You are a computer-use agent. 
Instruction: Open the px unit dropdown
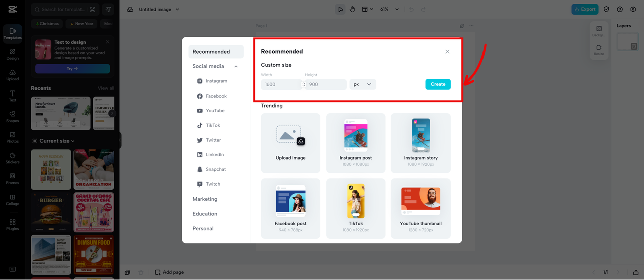[x=363, y=84]
